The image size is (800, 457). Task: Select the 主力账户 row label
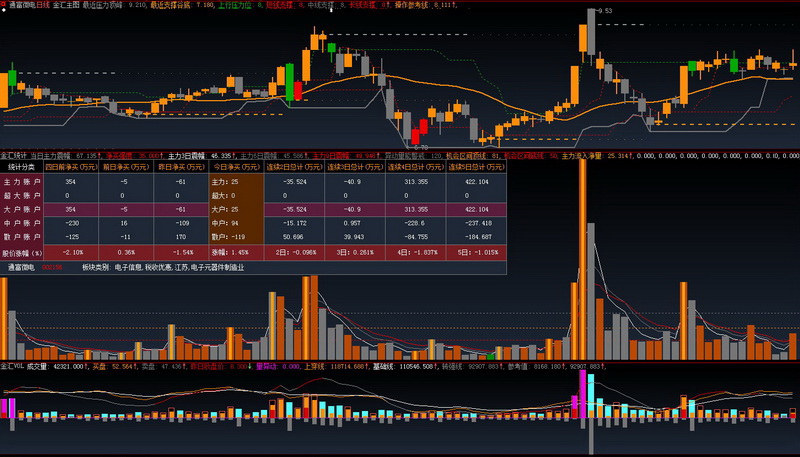coord(22,182)
